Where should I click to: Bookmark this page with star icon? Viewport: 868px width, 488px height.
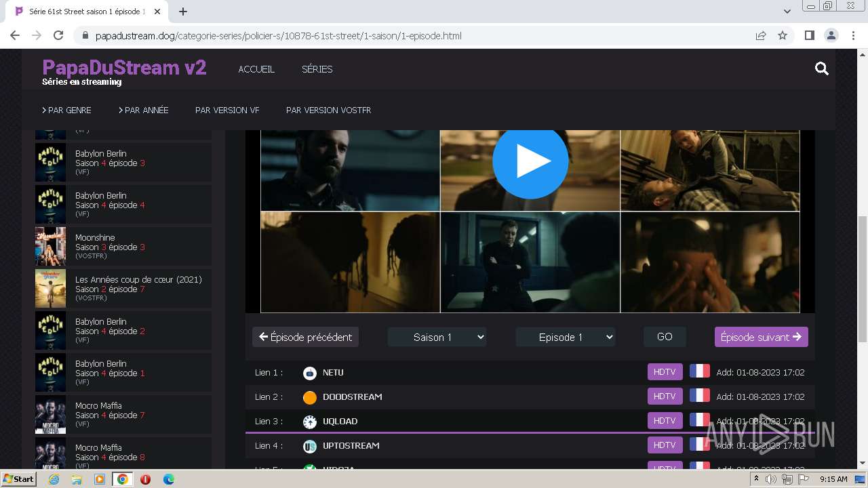(x=783, y=35)
